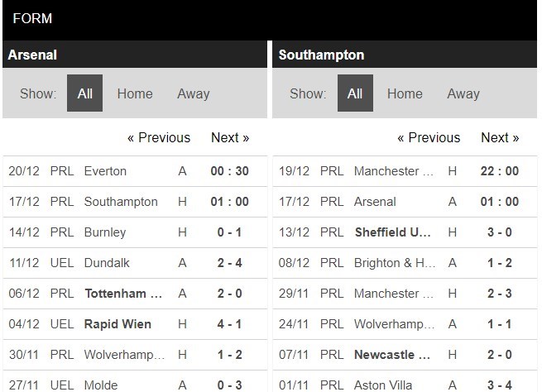Go to Previous Southampton matches
Screen dimensions: 542x392
point(429,137)
